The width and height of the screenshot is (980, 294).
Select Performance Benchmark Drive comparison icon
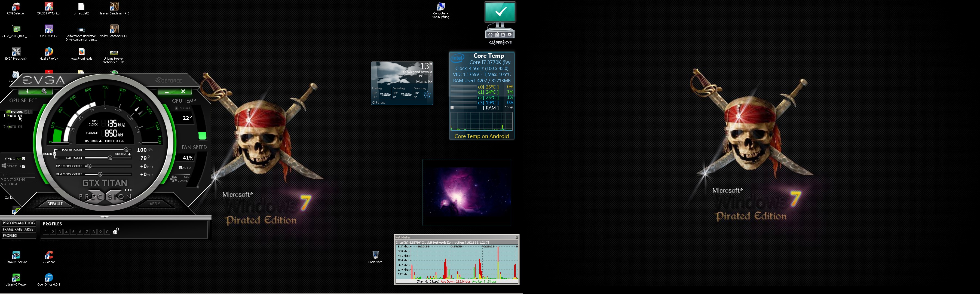coord(81,33)
